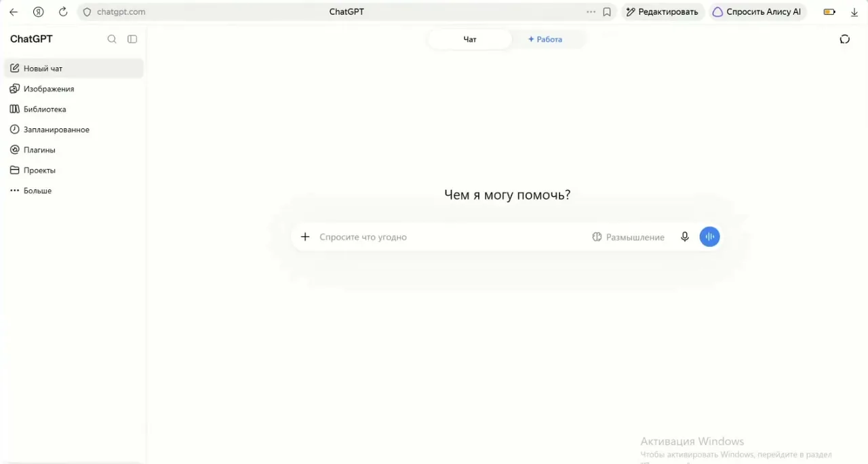Switch to the Работа tab
Screen dimensions: 868x464
coord(545,39)
